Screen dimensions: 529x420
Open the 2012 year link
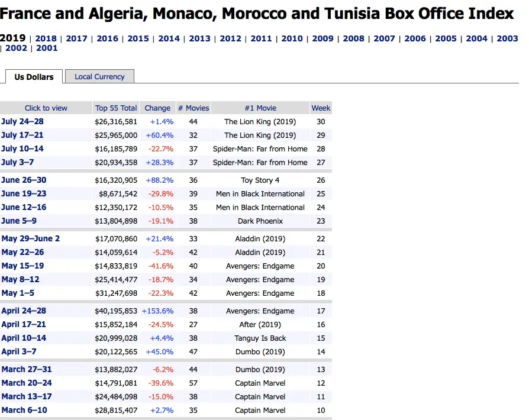pos(231,38)
